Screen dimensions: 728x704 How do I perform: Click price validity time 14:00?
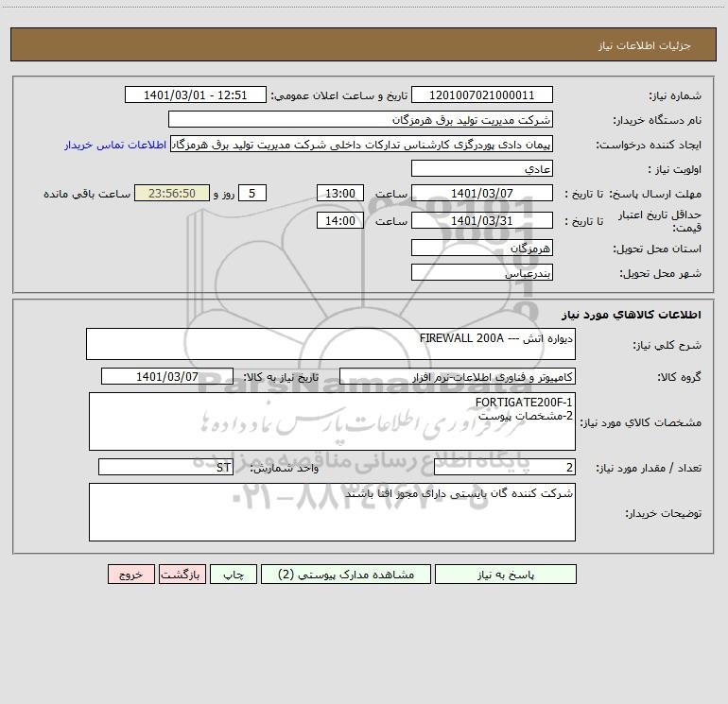[x=340, y=220]
